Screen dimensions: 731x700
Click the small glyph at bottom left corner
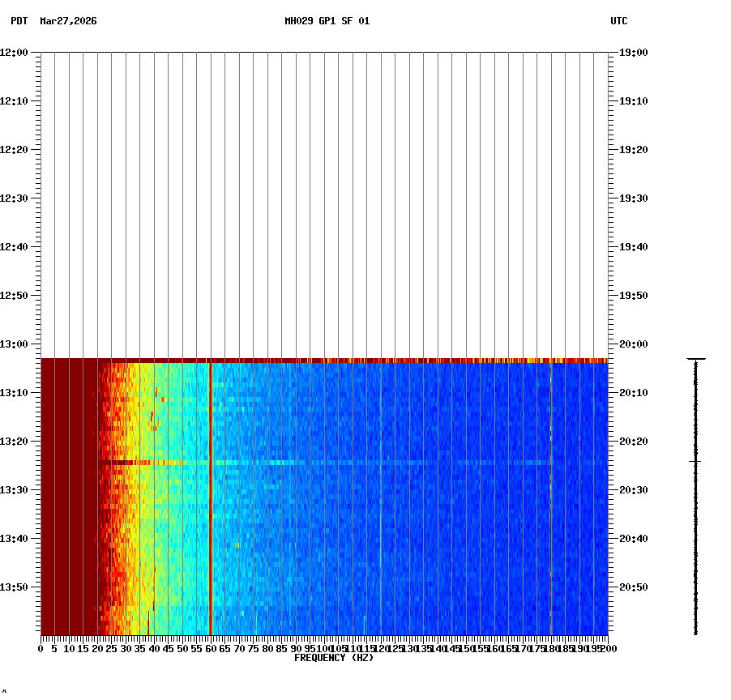point(6,693)
